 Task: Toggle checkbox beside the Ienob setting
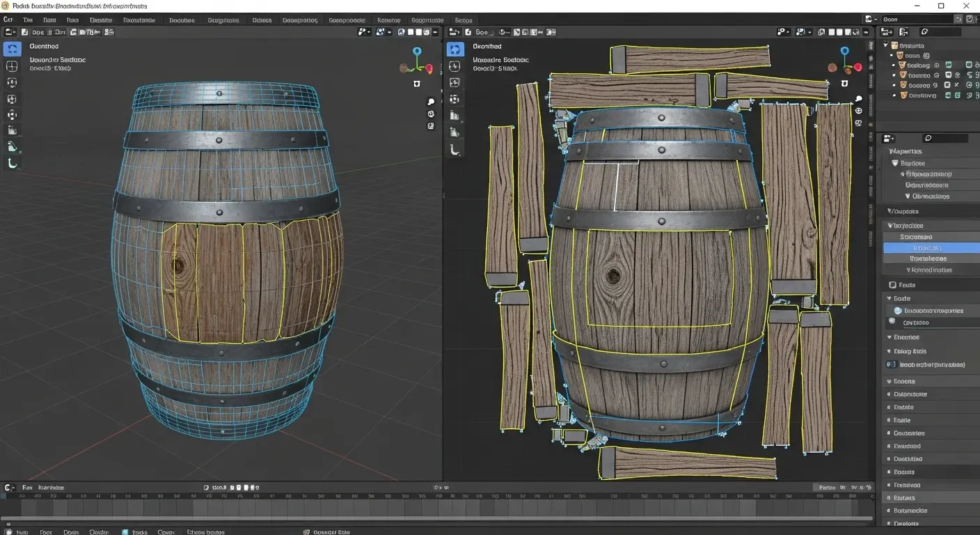[891, 364]
